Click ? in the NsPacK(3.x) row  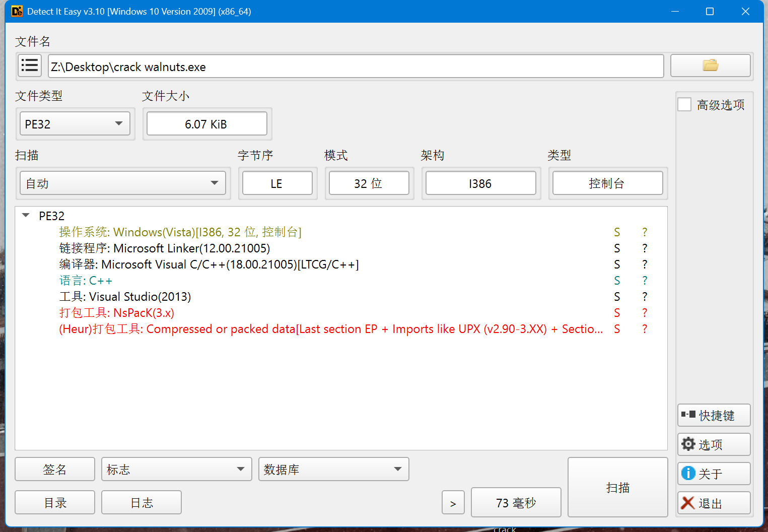pos(645,313)
